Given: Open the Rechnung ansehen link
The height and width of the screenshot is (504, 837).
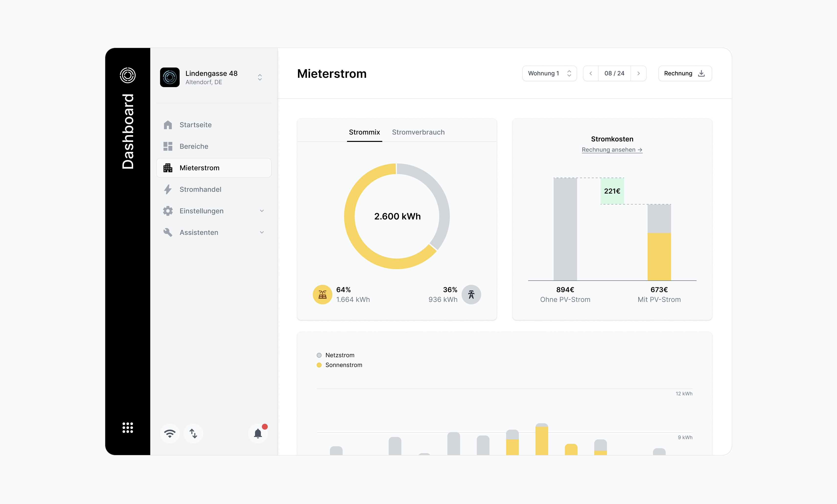Looking at the screenshot, I should pos(612,150).
